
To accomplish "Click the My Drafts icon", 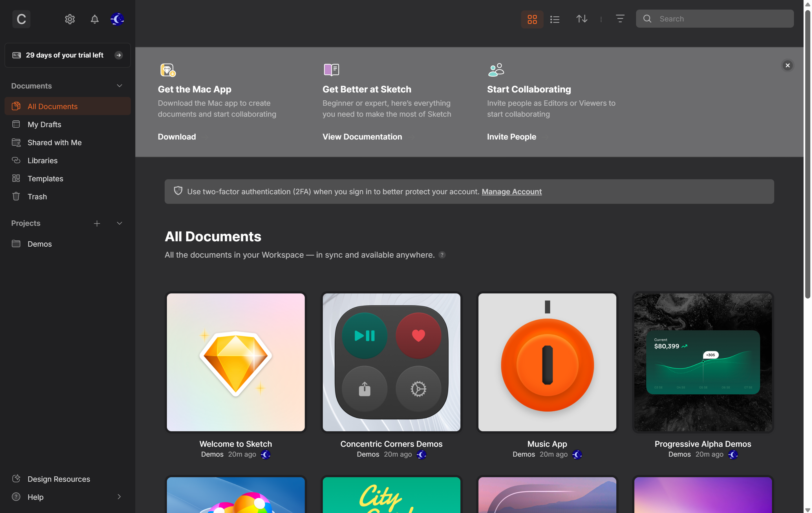I will click(16, 124).
